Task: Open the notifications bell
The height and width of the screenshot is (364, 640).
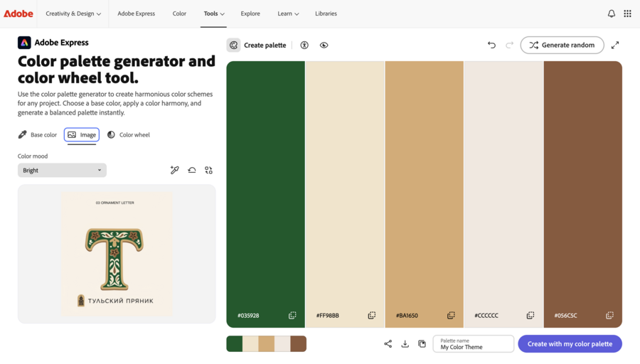Action: [611, 14]
